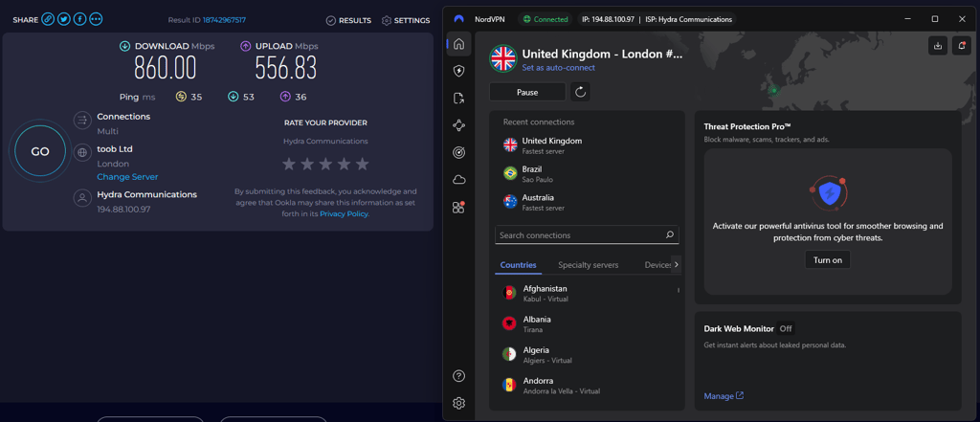Expand tabs with right chevron arrow
Image resolution: width=980 pixels, height=422 pixels.
pyautogui.click(x=677, y=264)
